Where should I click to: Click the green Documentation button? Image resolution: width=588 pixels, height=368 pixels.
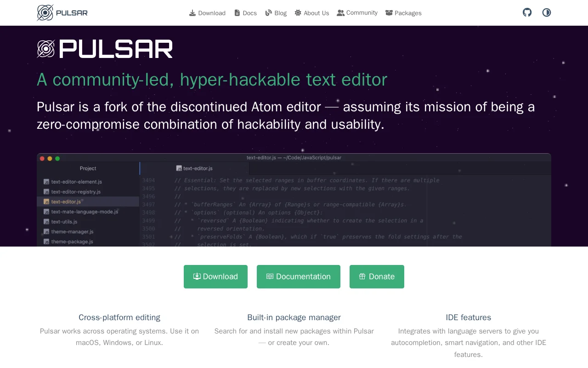[299, 276]
